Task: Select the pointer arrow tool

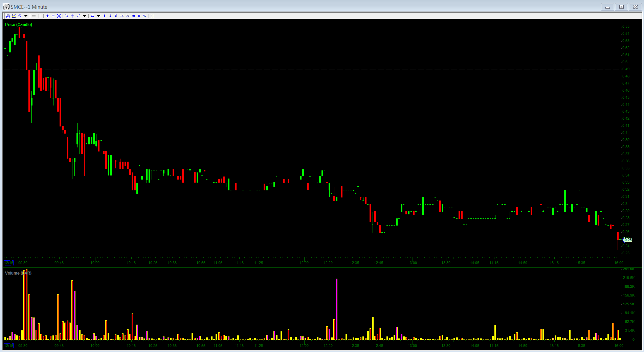Action: tap(67, 16)
